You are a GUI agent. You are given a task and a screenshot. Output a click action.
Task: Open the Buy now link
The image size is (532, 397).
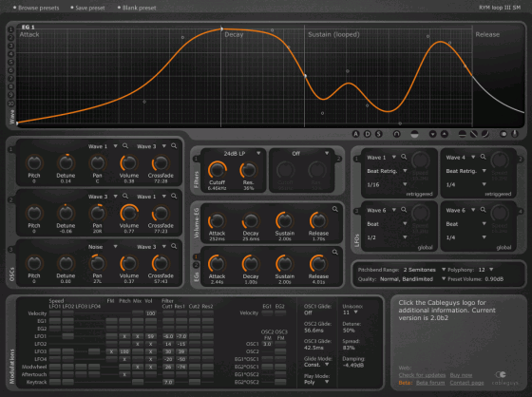click(461, 375)
